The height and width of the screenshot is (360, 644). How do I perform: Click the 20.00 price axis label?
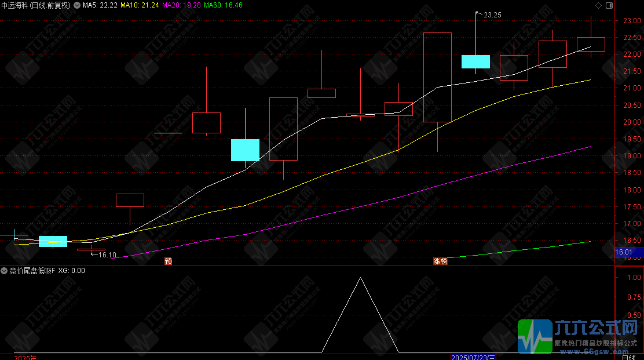632,122
